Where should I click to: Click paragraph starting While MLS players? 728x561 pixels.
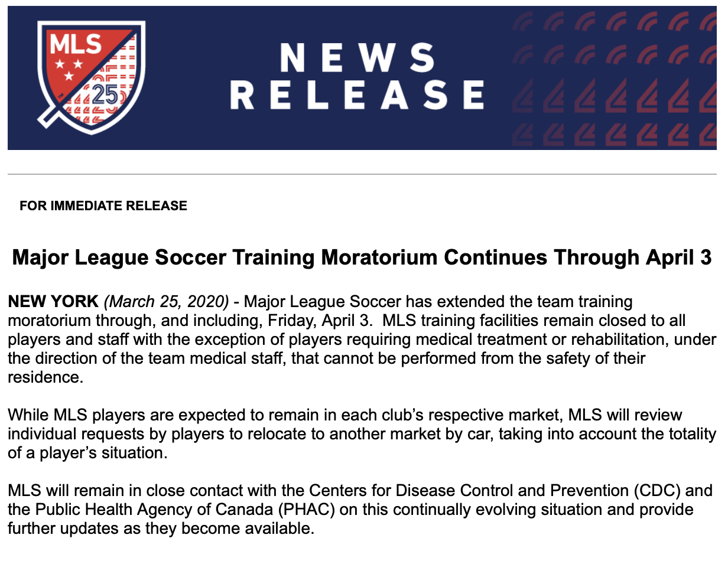(362, 434)
